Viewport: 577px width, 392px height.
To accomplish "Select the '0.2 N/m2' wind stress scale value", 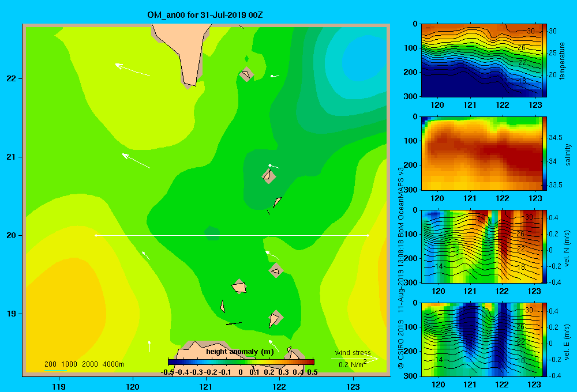I will click(x=352, y=364).
